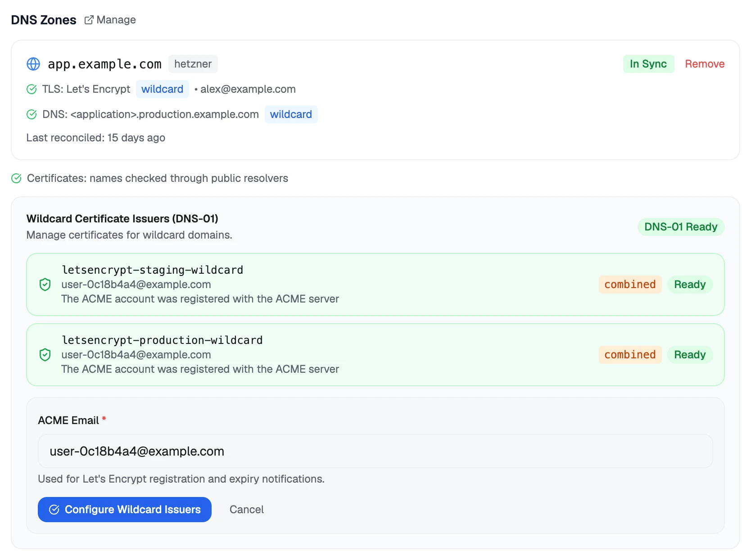The height and width of the screenshot is (560, 751).
Task: Click the Ready badge for the staging issuer
Action: tap(690, 285)
